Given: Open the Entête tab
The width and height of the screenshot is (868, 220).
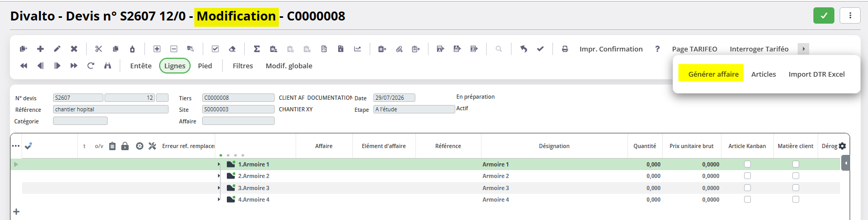Looking at the screenshot, I should click(x=141, y=66).
